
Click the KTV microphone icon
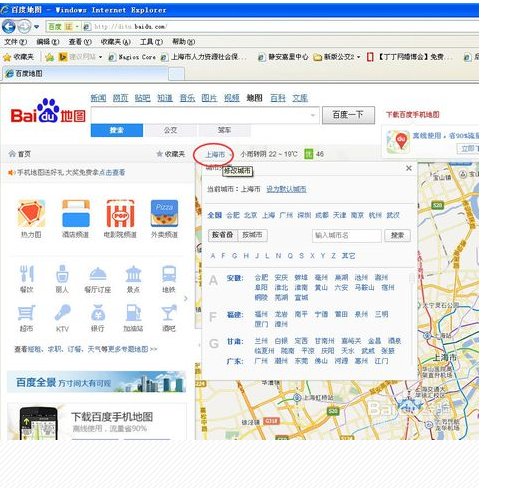click(x=62, y=313)
